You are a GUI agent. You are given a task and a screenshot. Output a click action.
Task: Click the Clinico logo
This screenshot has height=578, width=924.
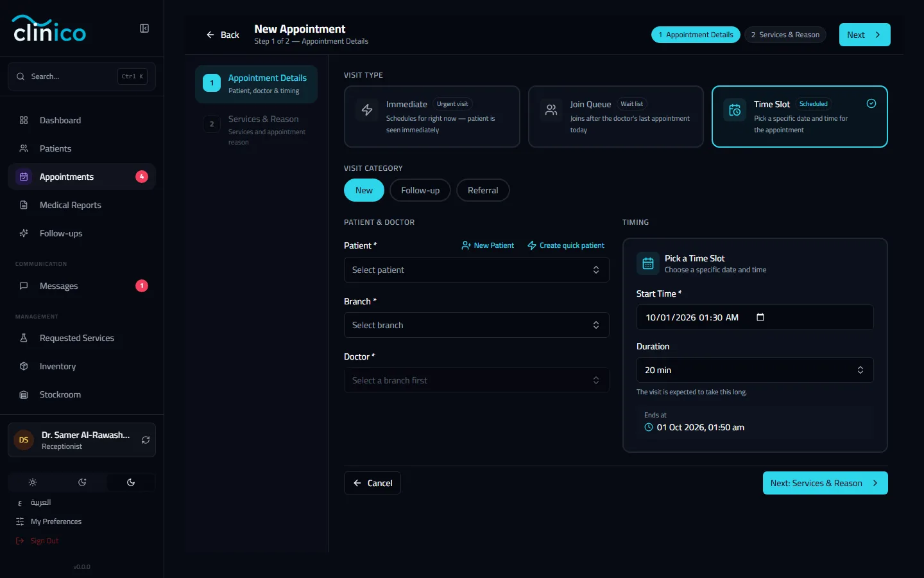49,28
